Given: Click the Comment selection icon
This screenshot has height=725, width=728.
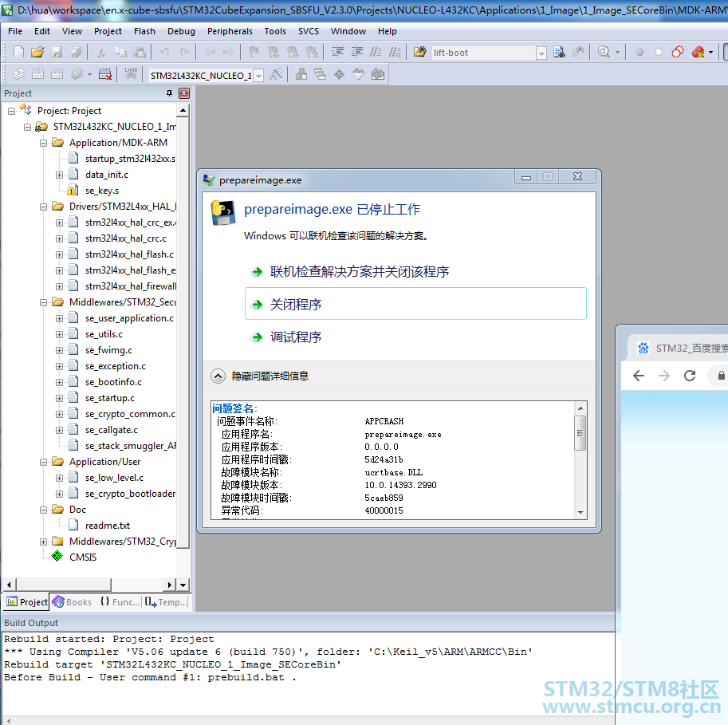Looking at the screenshot, I should click(376, 52).
